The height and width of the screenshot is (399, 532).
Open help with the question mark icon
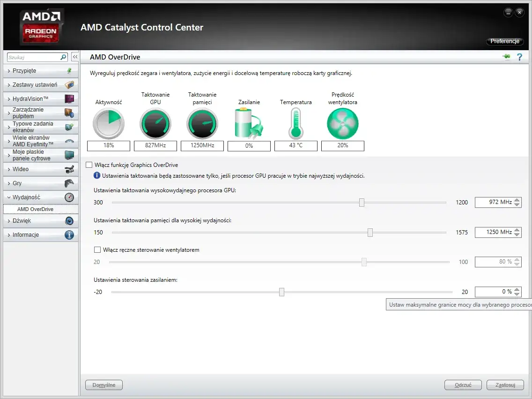click(519, 57)
